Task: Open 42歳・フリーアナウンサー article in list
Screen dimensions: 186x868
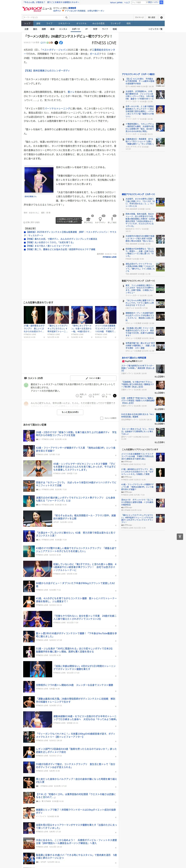Action: tap(76, 449)
